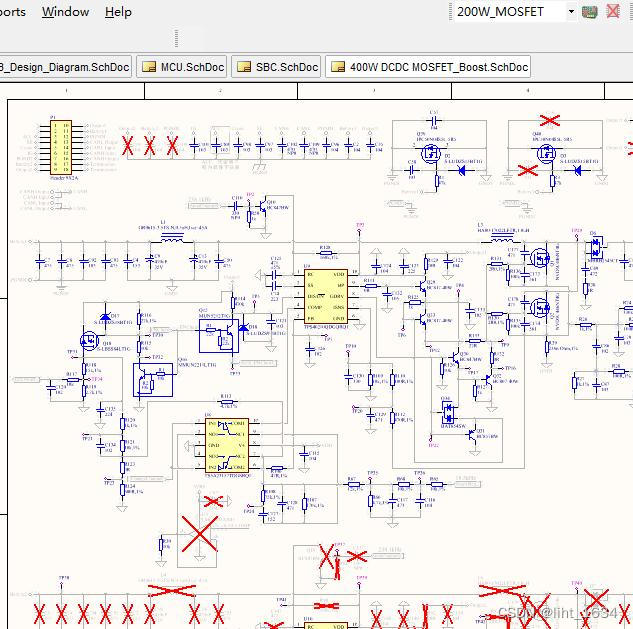633x629 pixels.
Task: Select the Q32 transistor symbol
Action: [x=488, y=380]
